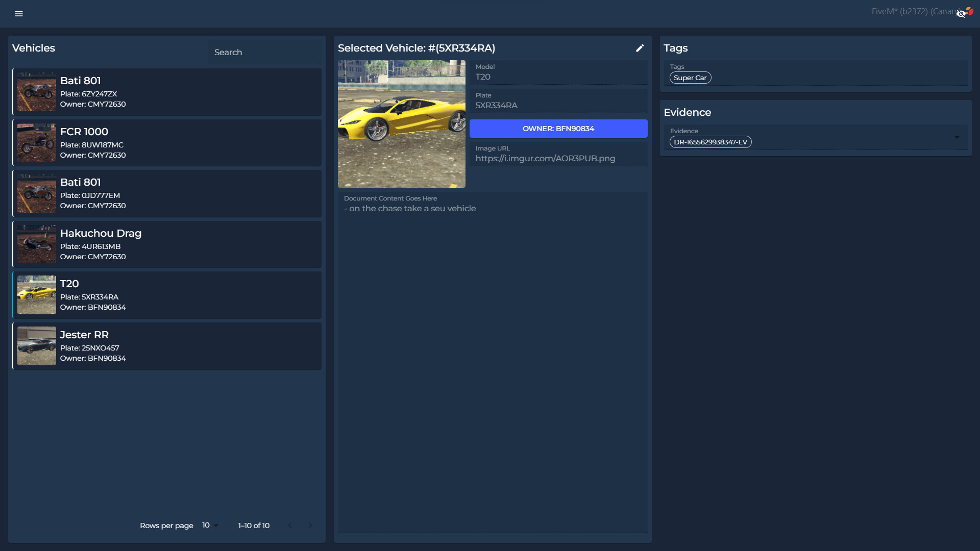Screen dimensions: 980x551
Task: Click the Model field showing T20
Action: pyautogui.click(x=558, y=72)
